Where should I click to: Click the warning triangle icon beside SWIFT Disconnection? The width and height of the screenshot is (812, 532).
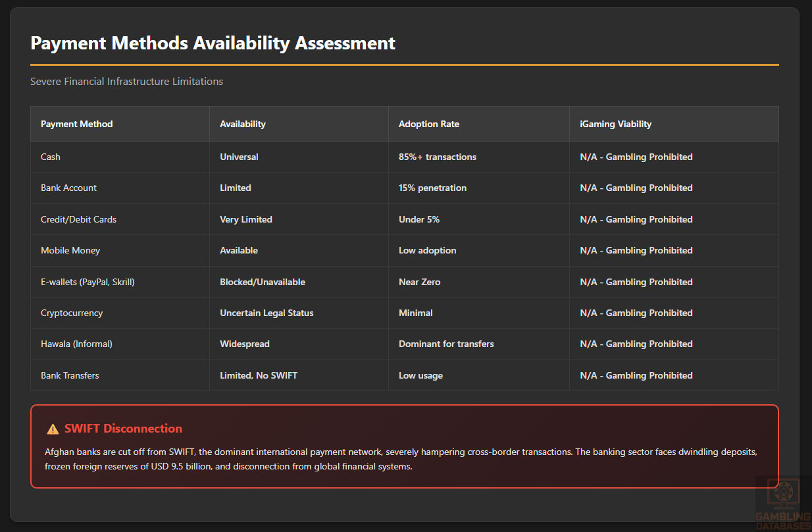[x=53, y=429]
